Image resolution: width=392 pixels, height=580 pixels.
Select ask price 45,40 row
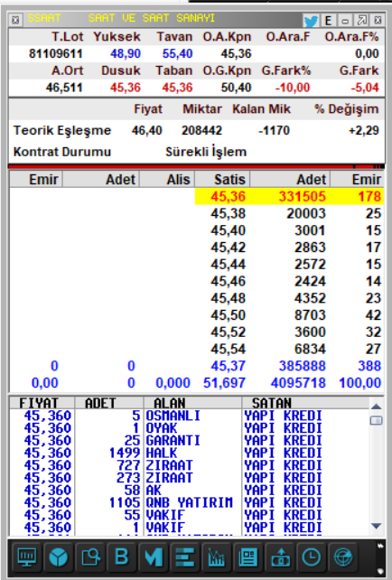coord(289,230)
